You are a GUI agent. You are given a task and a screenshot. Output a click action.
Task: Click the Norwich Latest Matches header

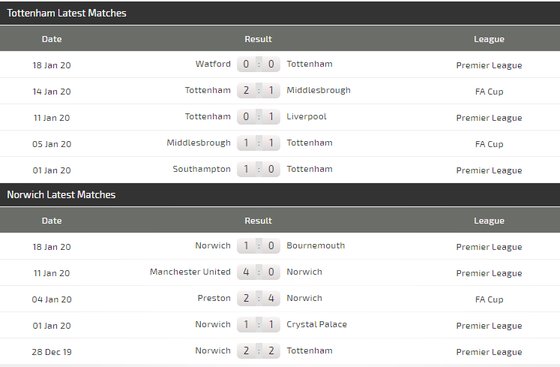click(x=61, y=195)
